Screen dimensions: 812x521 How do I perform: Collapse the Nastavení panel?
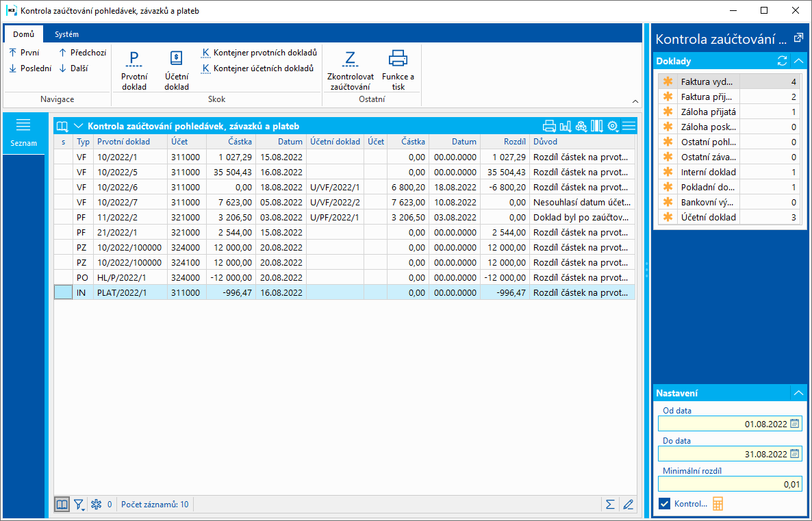click(x=798, y=393)
